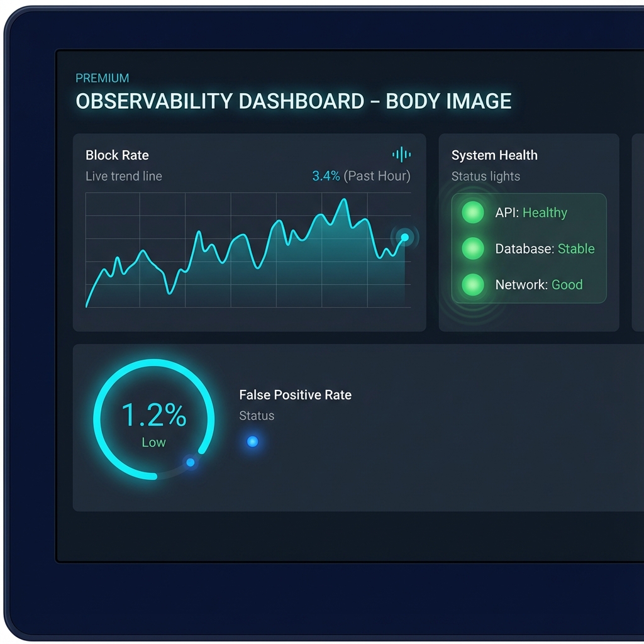Click the blue dot under False Positive Status
This screenshot has height=644, width=644.
pos(253,441)
